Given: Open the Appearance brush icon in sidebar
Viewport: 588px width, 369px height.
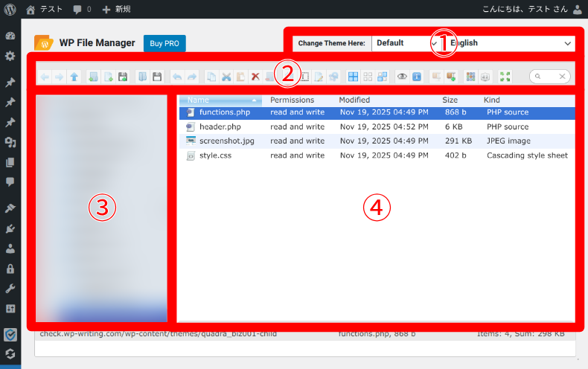Looking at the screenshot, I should (10, 208).
